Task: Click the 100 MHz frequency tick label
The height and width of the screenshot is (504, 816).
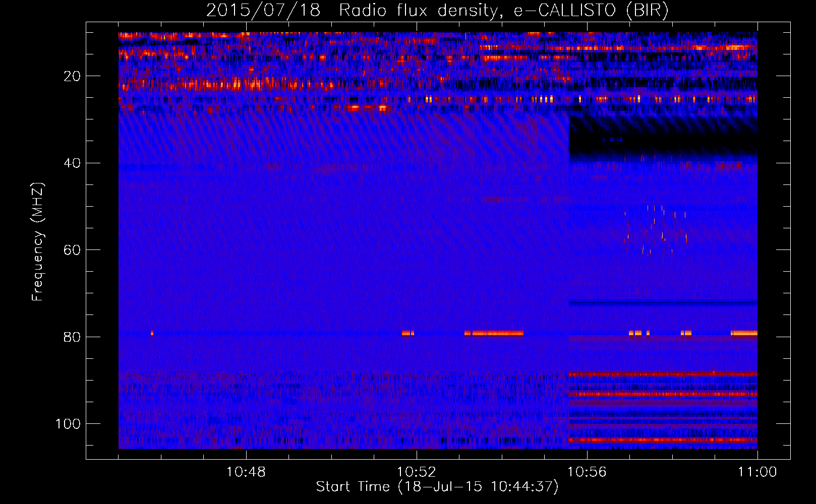Action: [x=68, y=424]
